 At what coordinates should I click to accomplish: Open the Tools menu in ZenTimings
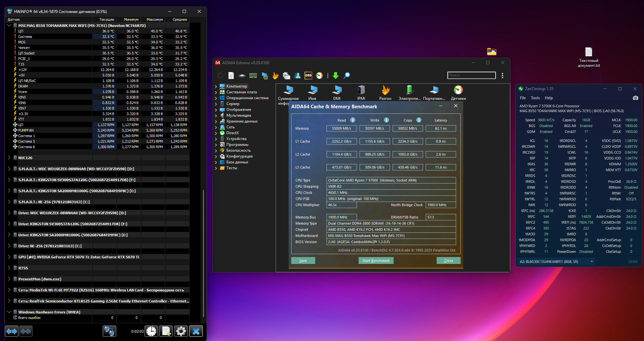535,98
